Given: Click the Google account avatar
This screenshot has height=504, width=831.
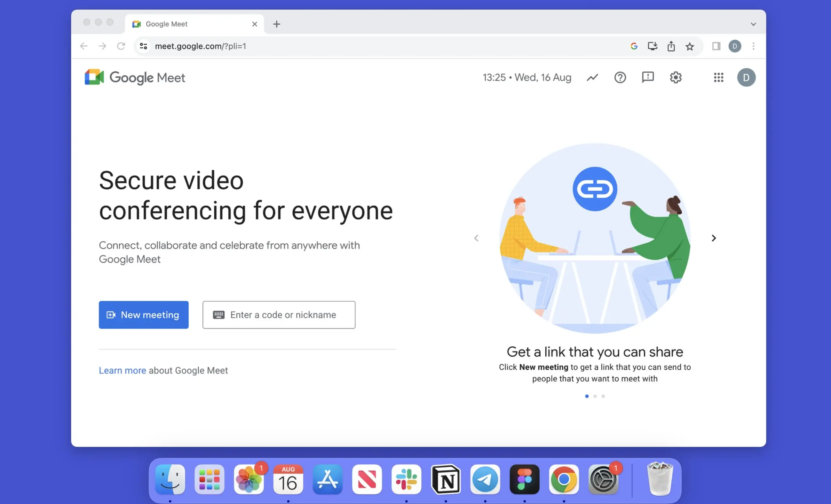Looking at the screenshot, I should tap(746, 77).
